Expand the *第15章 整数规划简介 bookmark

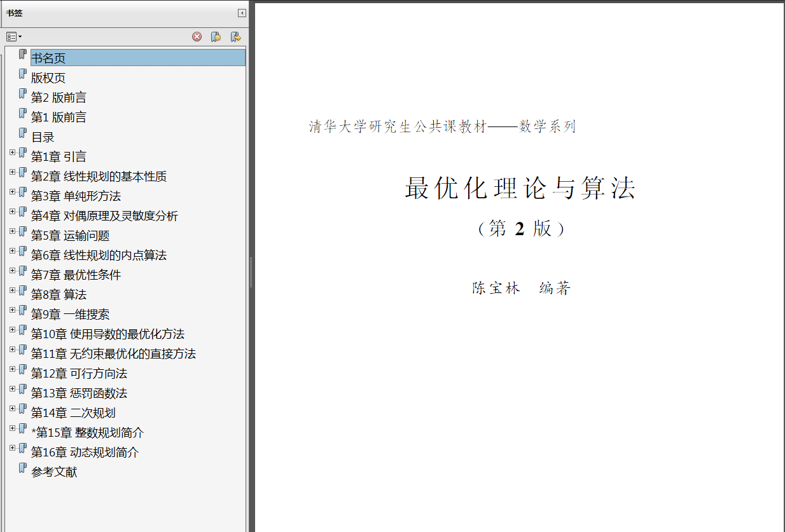pos(12,428)
